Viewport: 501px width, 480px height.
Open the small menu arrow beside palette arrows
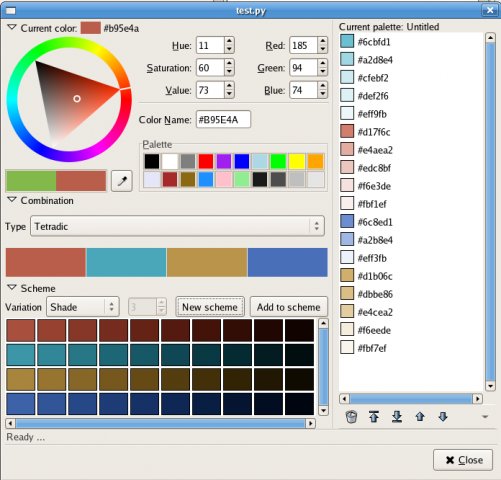485,417
